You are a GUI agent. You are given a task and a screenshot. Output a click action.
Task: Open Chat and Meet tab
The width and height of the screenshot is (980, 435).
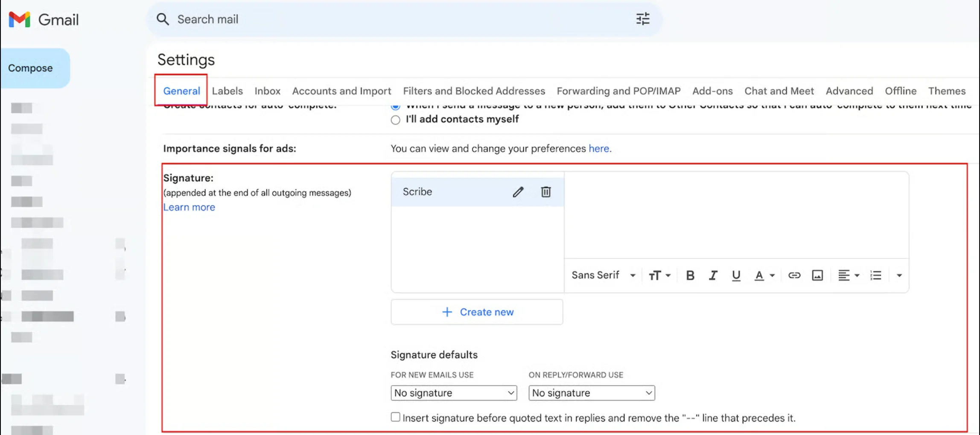point(779,91)
